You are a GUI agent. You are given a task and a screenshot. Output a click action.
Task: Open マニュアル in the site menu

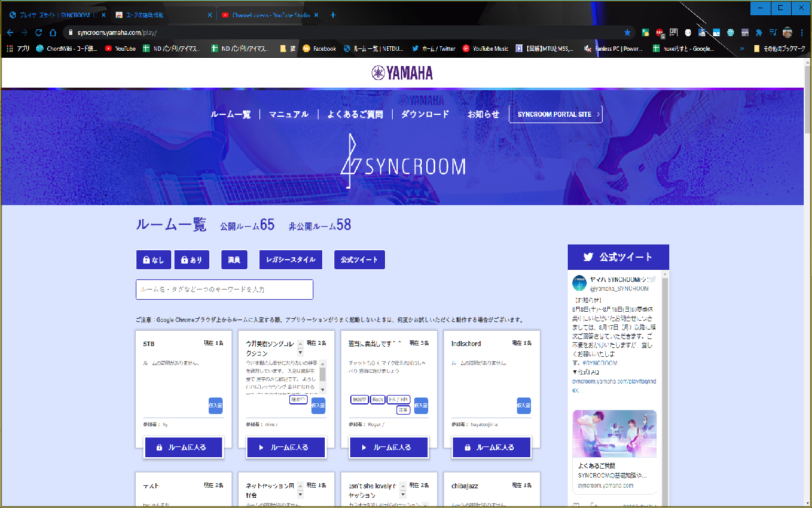[289, 114]
